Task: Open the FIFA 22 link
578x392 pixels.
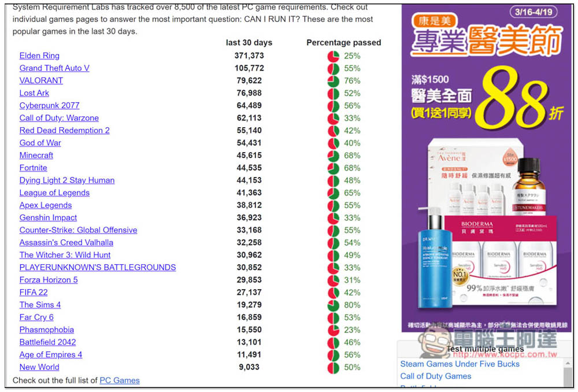Action: [34, 293]
